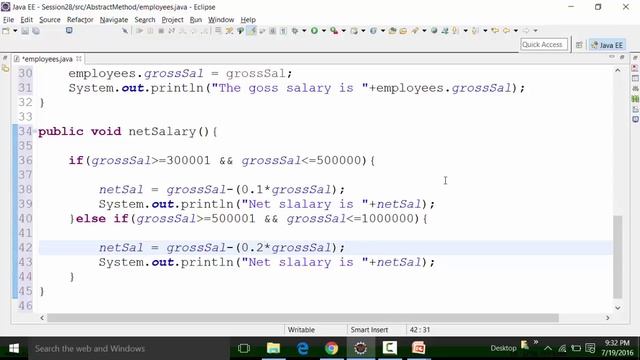640x360 pixels.
Task: Open the External Tools dropdown arrow
Action: coord(343,31)
